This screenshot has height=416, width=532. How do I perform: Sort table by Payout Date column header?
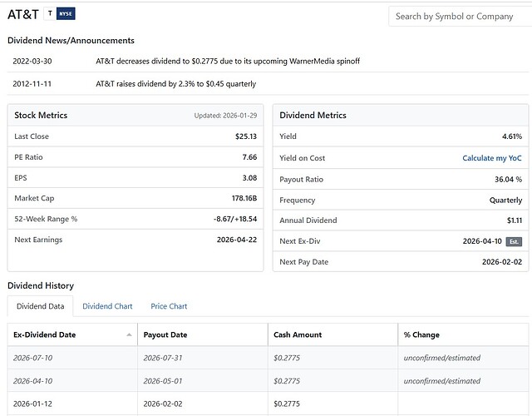165,334
